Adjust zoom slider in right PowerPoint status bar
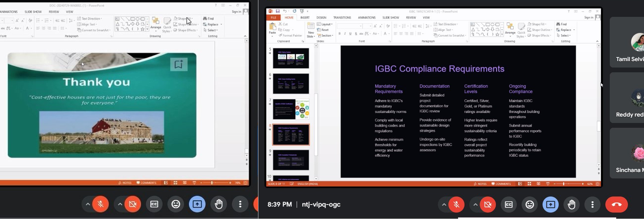Image resolution: width=644 pixels, height=219 pixels. [568, 184]
